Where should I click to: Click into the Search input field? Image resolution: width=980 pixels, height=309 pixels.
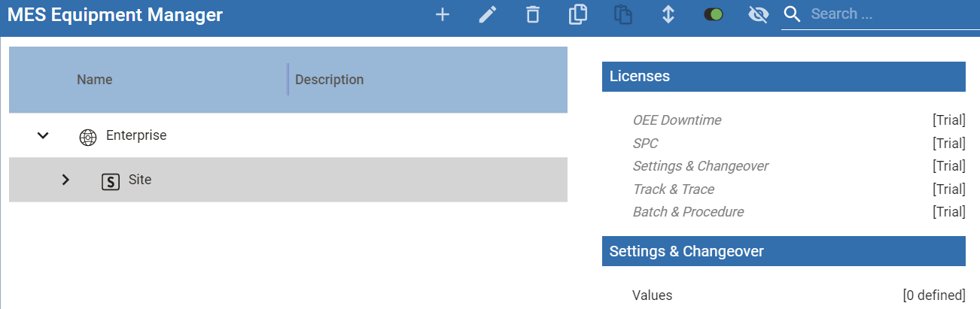click(x=888, y=14)
